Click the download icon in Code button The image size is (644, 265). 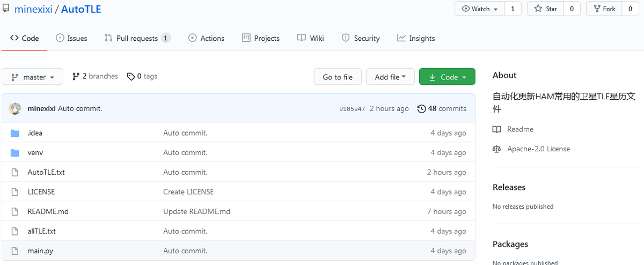433,77
